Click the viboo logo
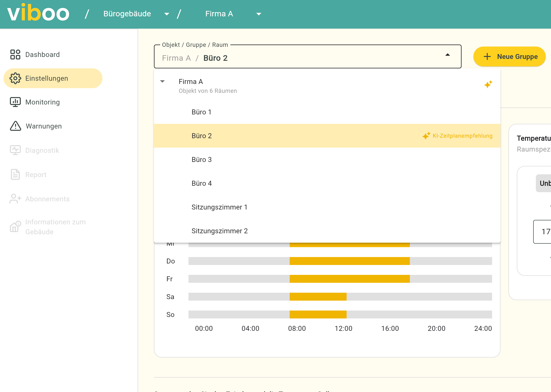 click(x=38, y=13)
